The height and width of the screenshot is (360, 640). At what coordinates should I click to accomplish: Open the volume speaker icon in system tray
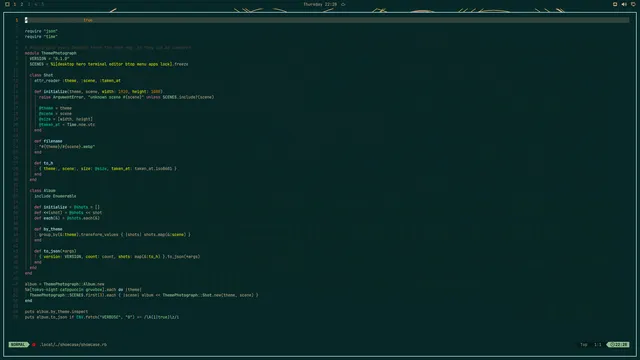coord(624,4)
